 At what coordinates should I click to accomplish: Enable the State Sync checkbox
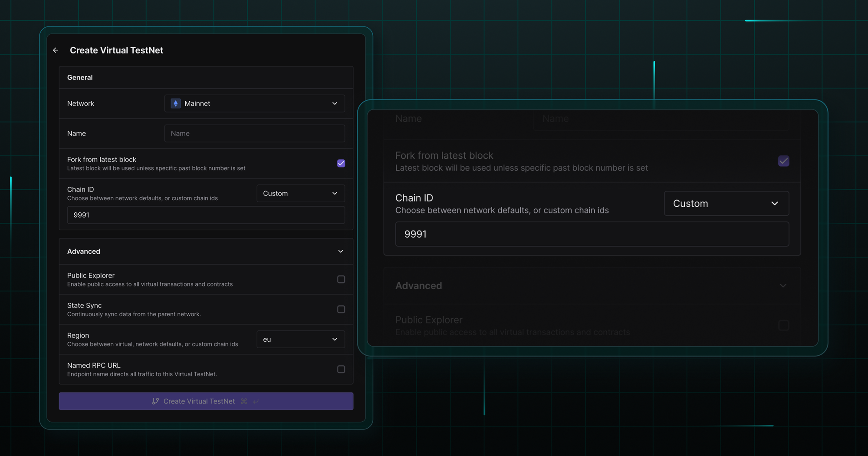341,309
